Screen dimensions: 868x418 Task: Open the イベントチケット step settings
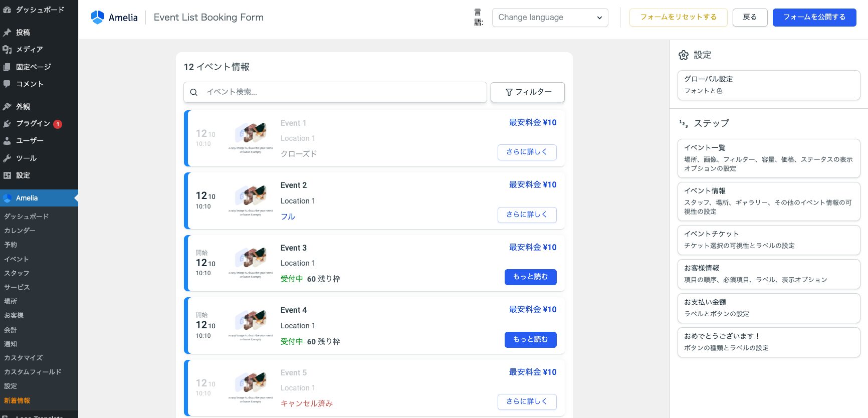768,239
